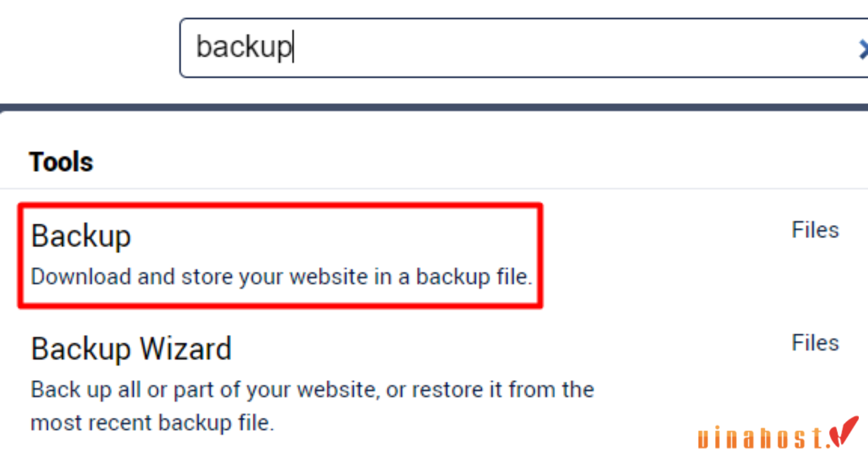This screenshot has height=465, width=868.
Task: Click Files category beside Backup Wizard
Action: (x=815, y=343)
